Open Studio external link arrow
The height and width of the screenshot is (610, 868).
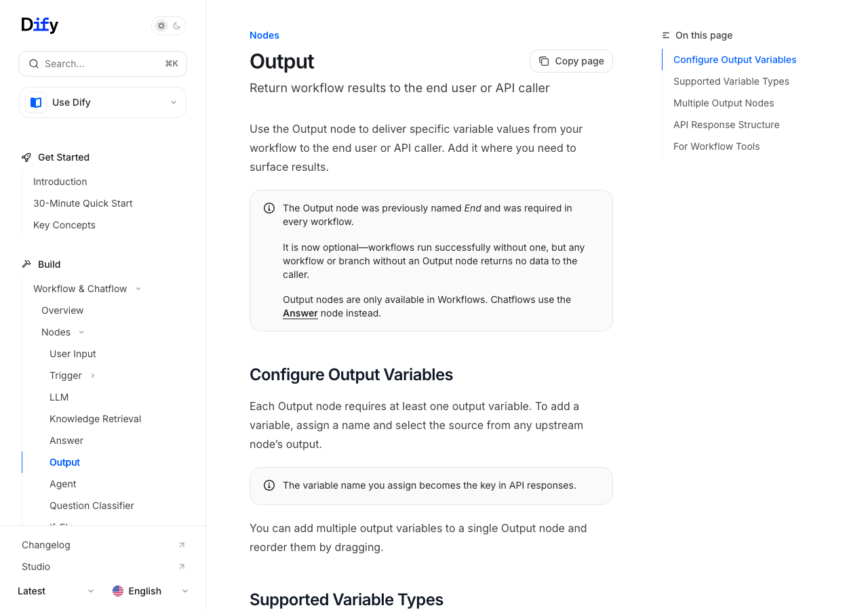click(x=182, y=567)
